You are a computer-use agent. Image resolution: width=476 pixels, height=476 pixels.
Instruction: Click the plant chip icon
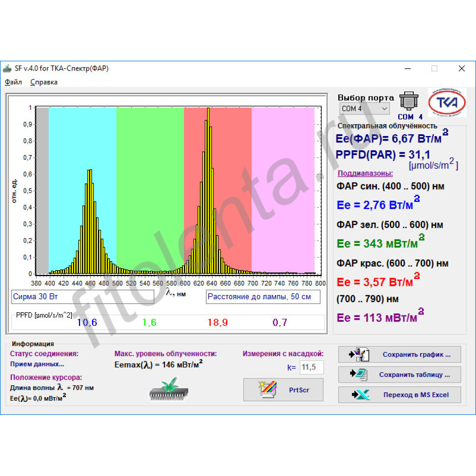(x=169, y=389)
